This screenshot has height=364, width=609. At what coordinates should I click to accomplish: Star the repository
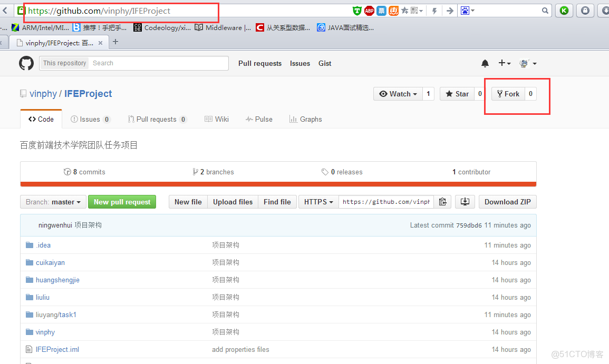[457, 94]
